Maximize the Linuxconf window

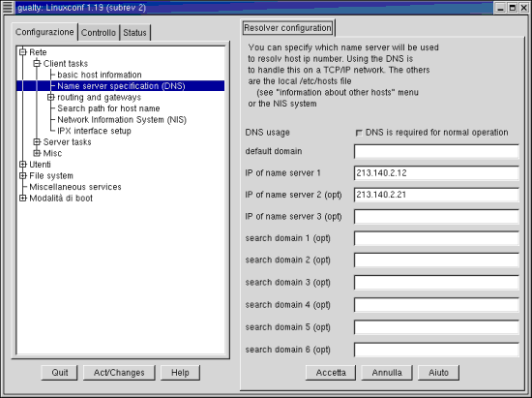pyautogui.click(x=513, y=8)
